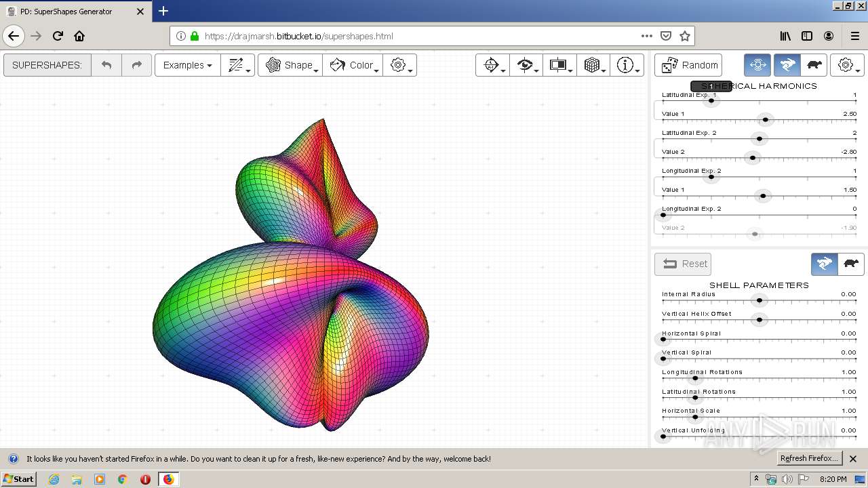Screen dimensions: 868x488
Task: Open the display mode dropdown
Action: click(559, 65)
